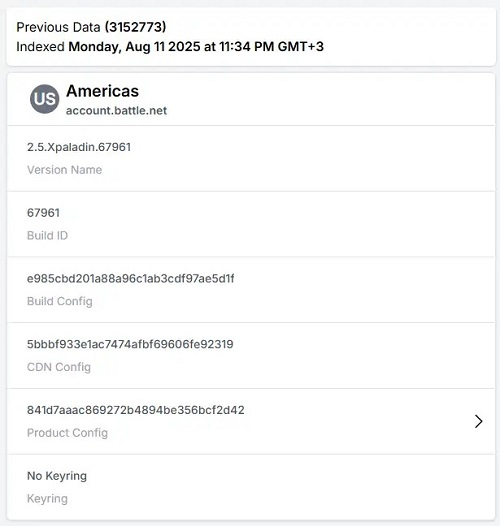
Task: Click Previous Data sequence number 3152773
Action: pos(136,27)
